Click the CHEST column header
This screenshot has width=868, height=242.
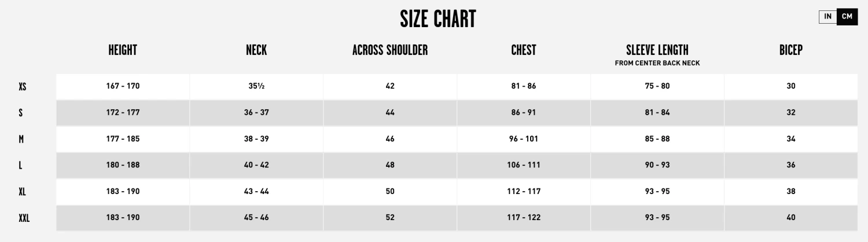tap(524, 50)
